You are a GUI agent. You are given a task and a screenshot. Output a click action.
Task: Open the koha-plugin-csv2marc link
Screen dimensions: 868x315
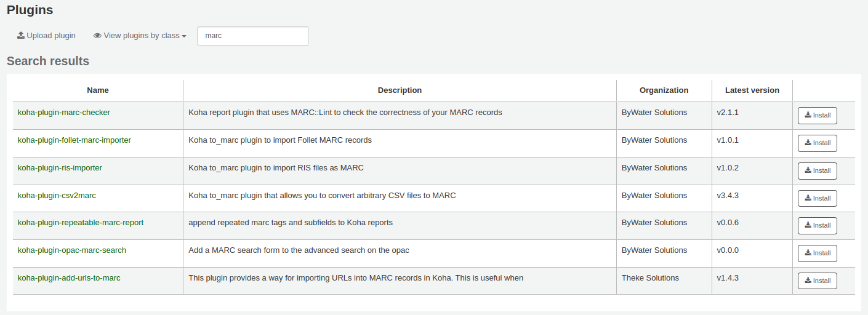[57, 196]
